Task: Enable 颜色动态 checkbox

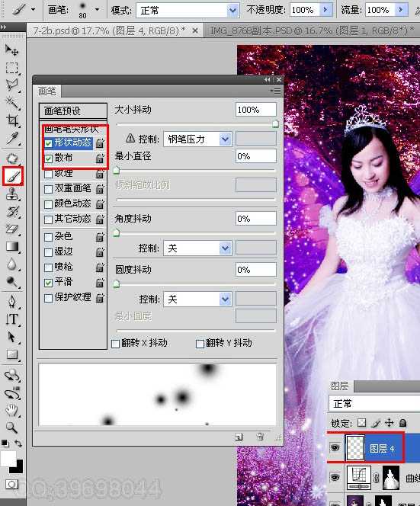Action: pyautogui.click(x=49, y=204)
